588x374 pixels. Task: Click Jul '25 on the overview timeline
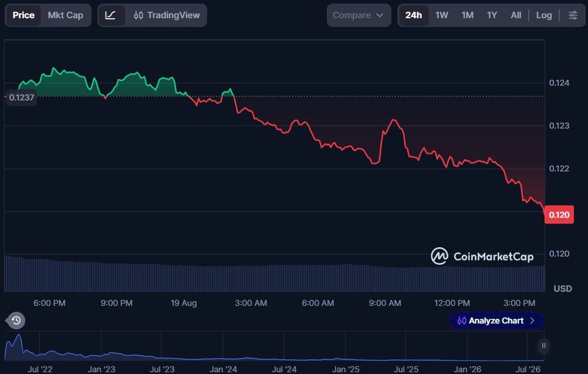pyautogui.click(x=405, y=369)
